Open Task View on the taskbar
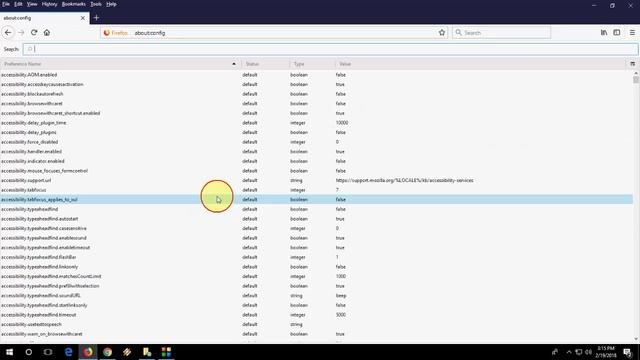640x360 pixels. pos(48,352)
